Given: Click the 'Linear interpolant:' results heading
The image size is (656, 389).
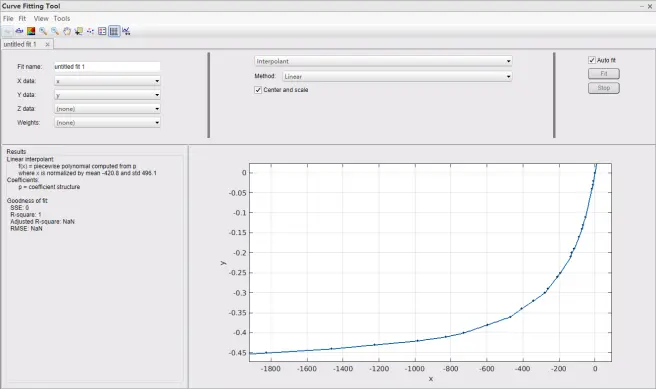Looking at the screenshot, I should (30, 159).
